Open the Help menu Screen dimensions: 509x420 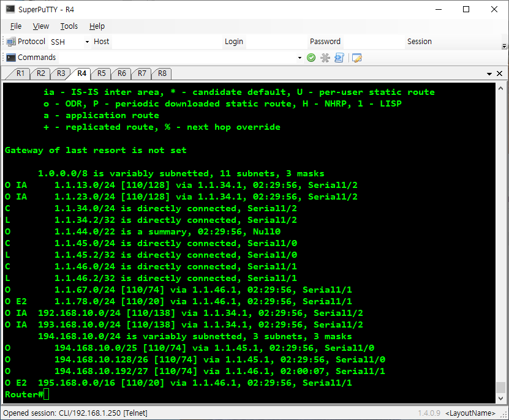97,26
